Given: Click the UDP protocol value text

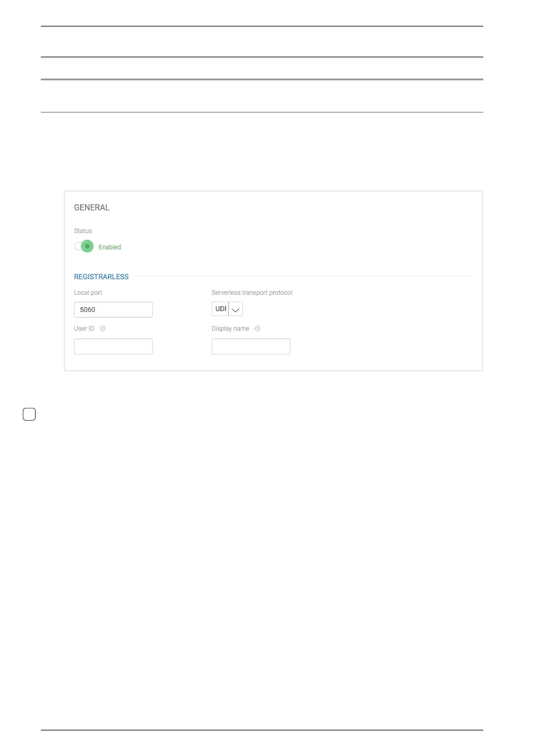Looking at the screenshot, I should point(221,309).
